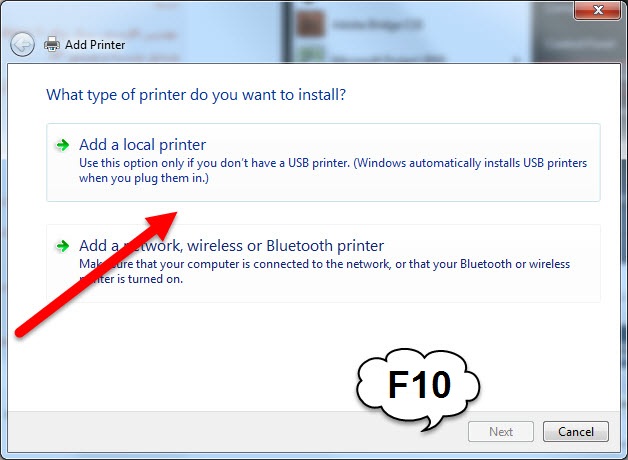Click the 'Make sure that your computer' description text

click(324, 271)
